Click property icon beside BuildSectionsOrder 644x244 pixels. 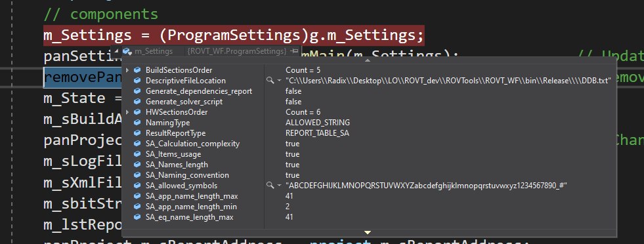138,70
